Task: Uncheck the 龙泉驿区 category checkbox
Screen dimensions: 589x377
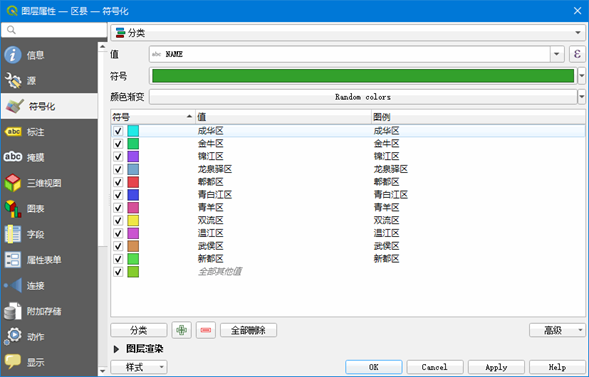Action: (118, 169)
